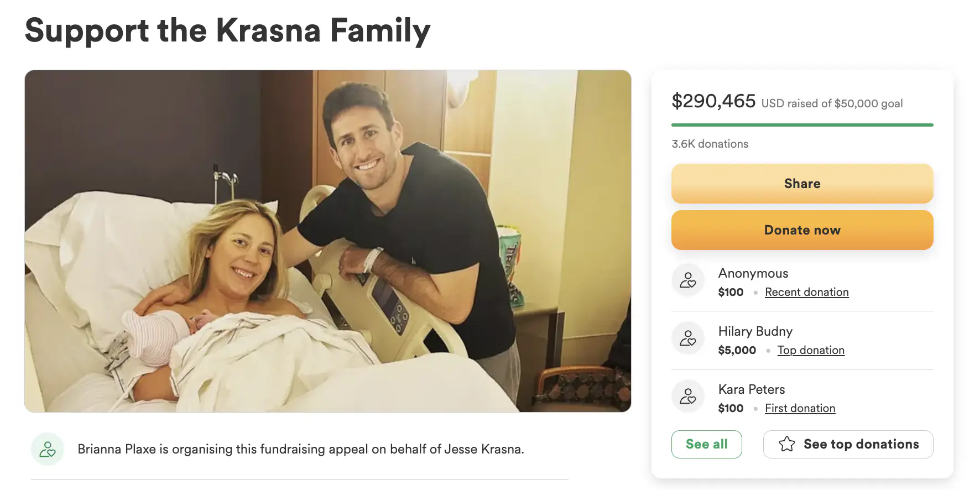Click the Anonymous donor avatar icon
The height and width of the screenshot is (490, 980).
[688, 280]
